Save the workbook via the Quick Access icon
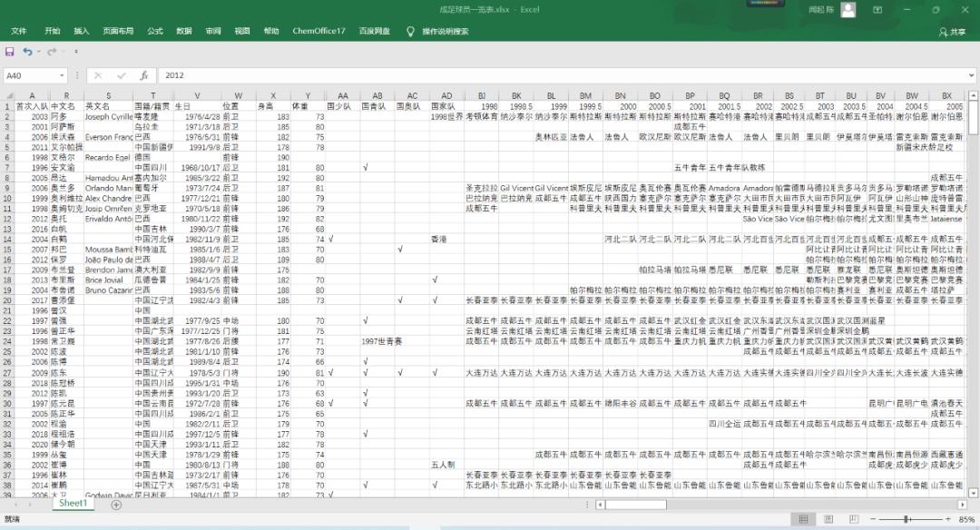Screen dimensions: 980x530 pos(10,52)
